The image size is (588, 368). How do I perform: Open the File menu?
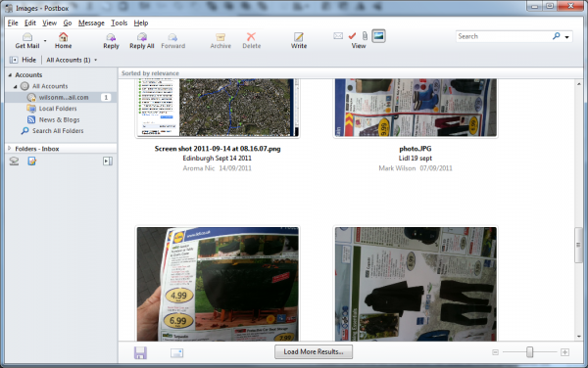point(13,23)
